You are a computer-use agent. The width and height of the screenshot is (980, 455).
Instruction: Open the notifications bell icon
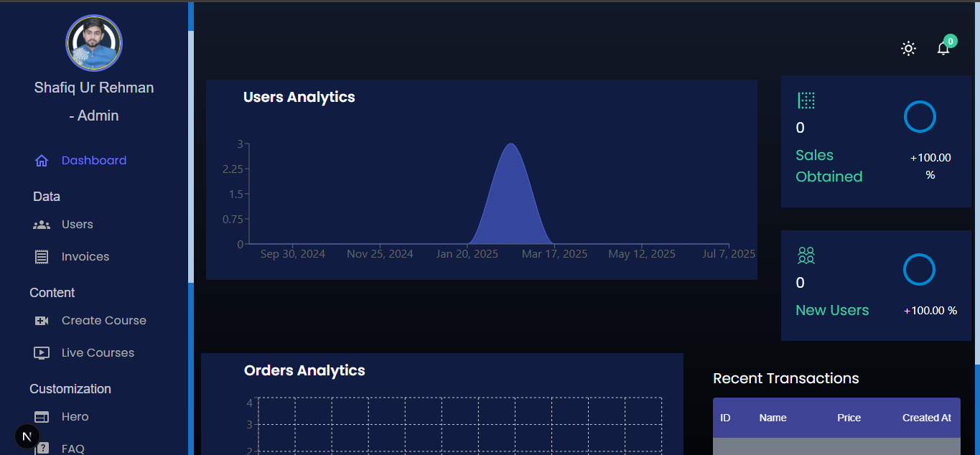pyautogui.click(x=943, y=48)
